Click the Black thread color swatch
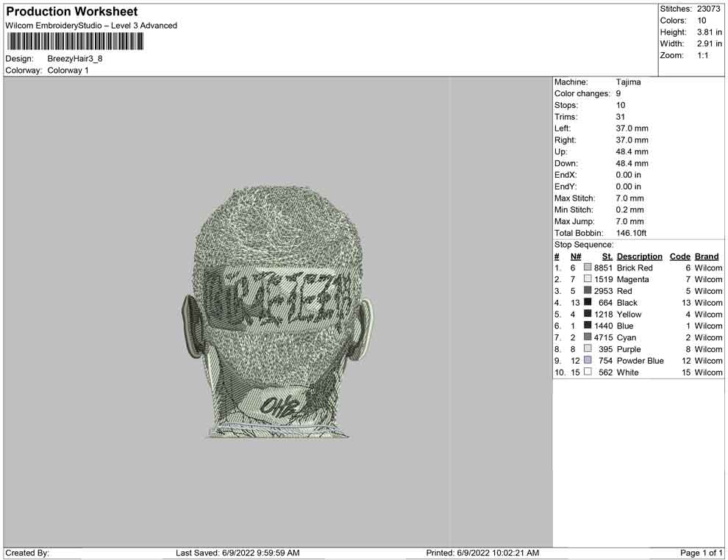This screenshot has height=560, width=728. pos(588,303)
